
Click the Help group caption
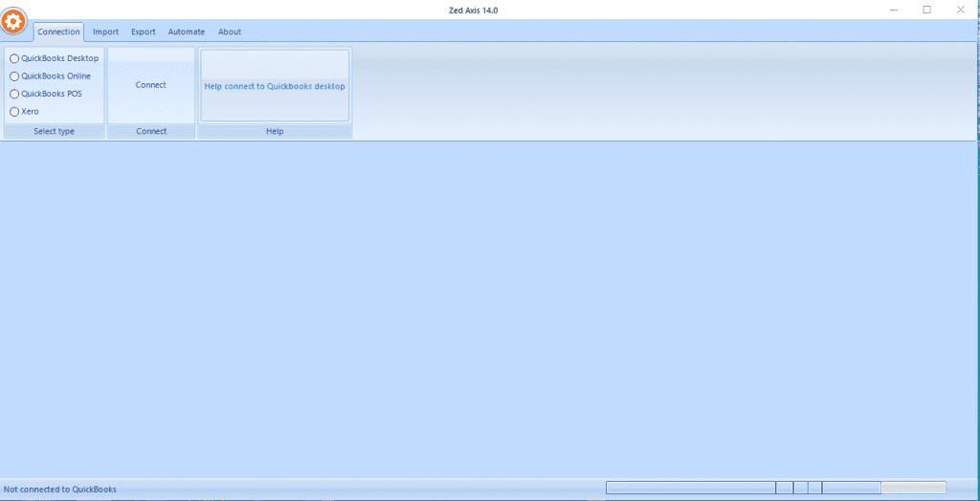point(275,131)
